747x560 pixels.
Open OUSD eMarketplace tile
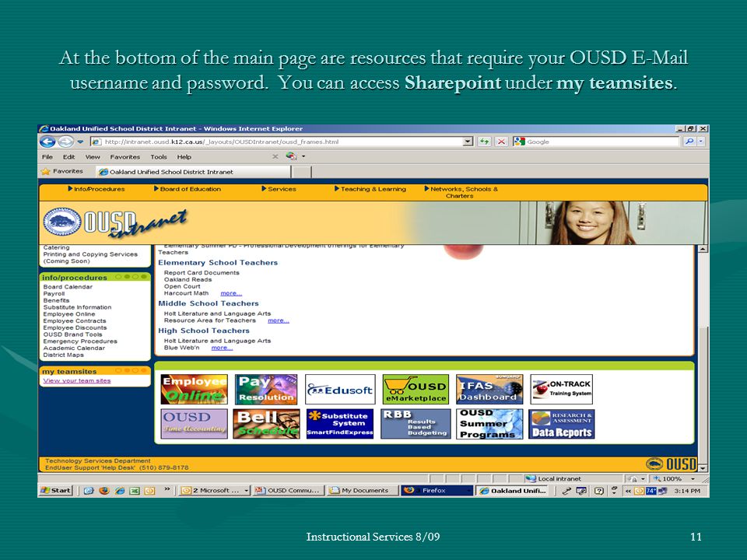tap(416, 389)
